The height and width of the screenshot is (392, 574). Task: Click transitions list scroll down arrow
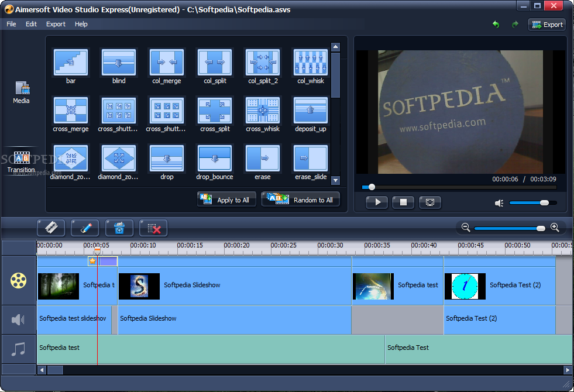tap(335, 180)
